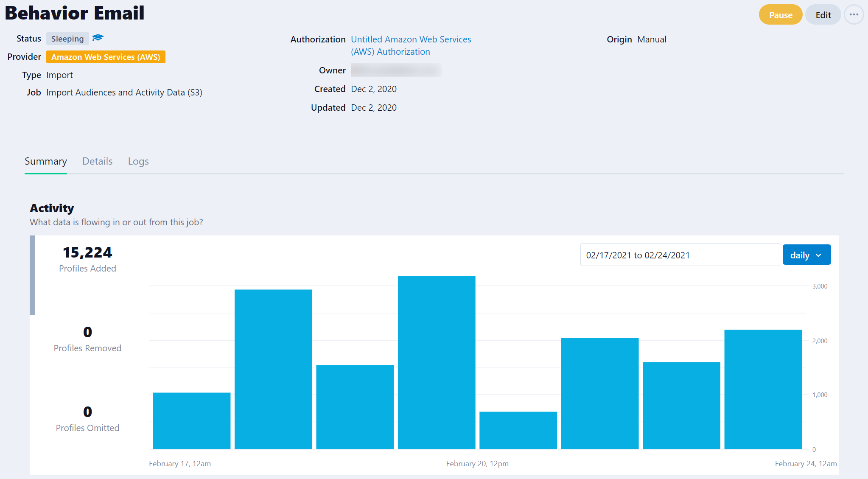Click the Profiles Added count of 15,224

tap(87, 252)
